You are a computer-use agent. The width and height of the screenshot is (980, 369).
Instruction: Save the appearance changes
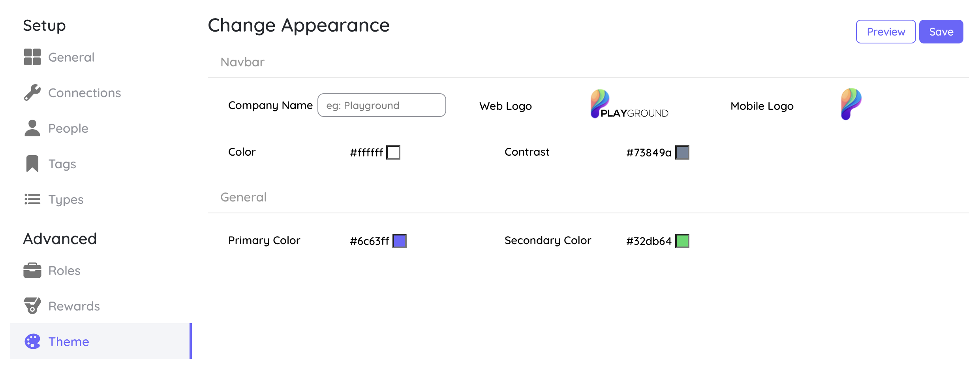(941, 32)
